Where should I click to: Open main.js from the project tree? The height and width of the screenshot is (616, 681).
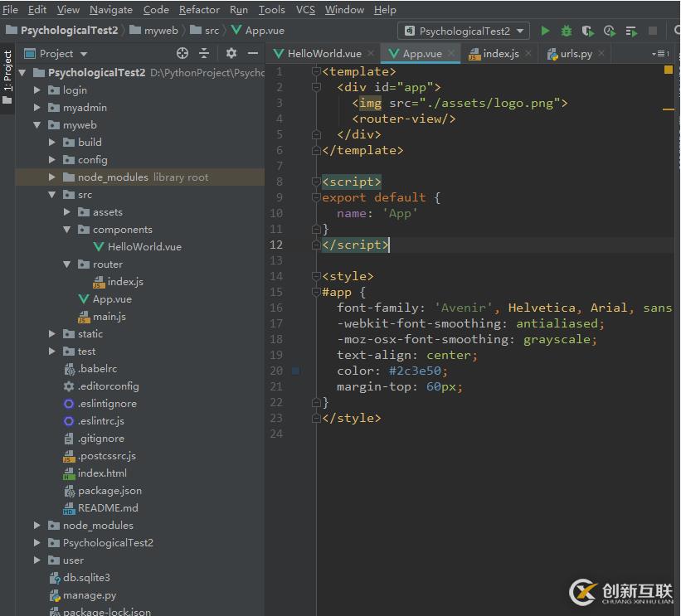pyautogui.click(x=109, y=317)
